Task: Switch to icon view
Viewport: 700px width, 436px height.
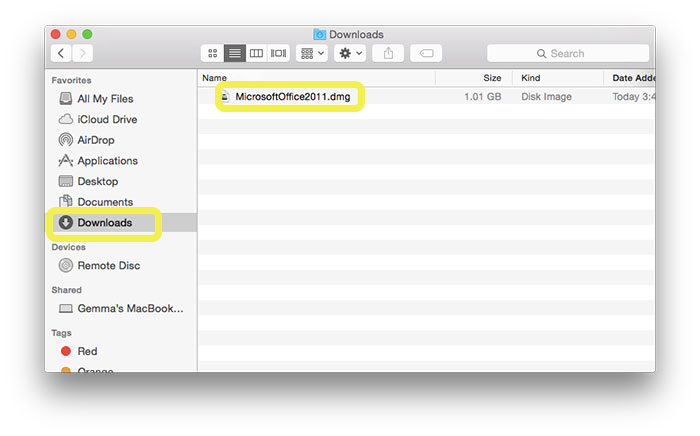Action: point(212,53)
